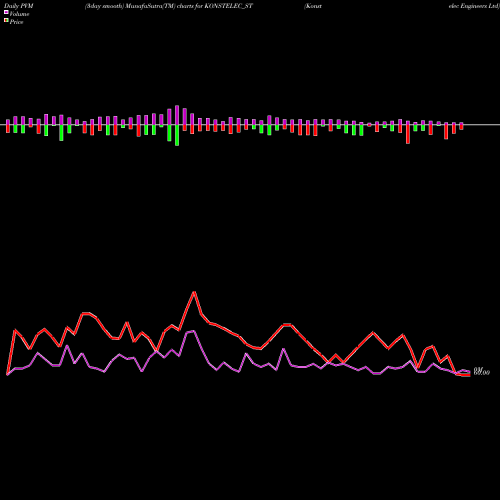Click the longest red bar below the baseline

[408, 134]
